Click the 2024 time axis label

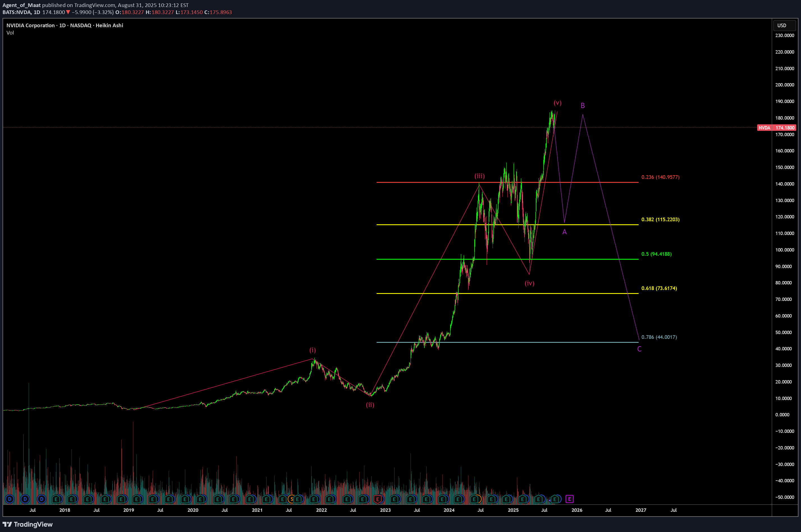449,510
